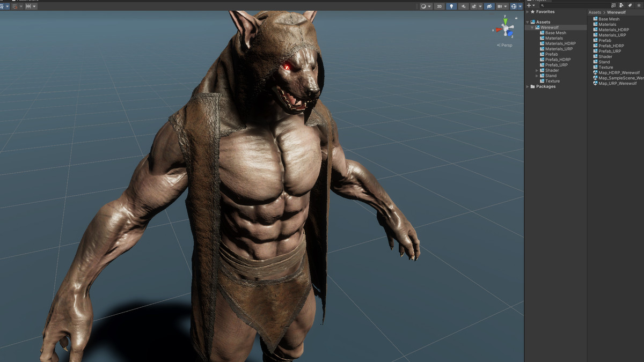Image resolution: width=644 pixels, height=362 pixels.
Task: Open the shading mode sphere dropdown
Action: (426, 6)
